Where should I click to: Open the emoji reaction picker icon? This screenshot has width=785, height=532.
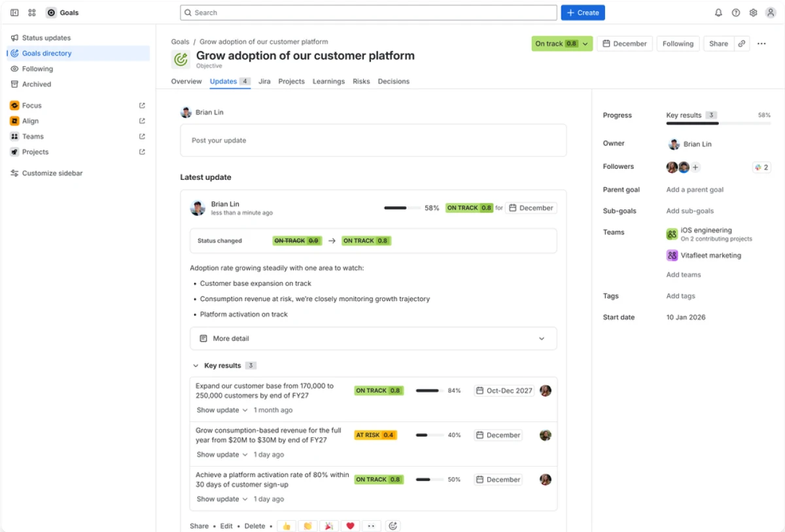(393, 525)
